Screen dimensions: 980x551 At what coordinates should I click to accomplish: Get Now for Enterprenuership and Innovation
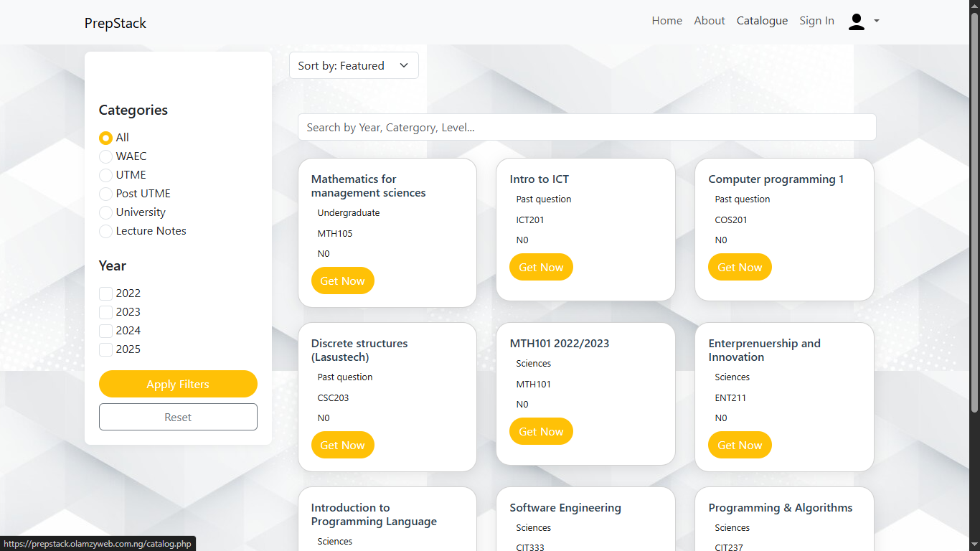pyautogui.click(x=740, y=445)
